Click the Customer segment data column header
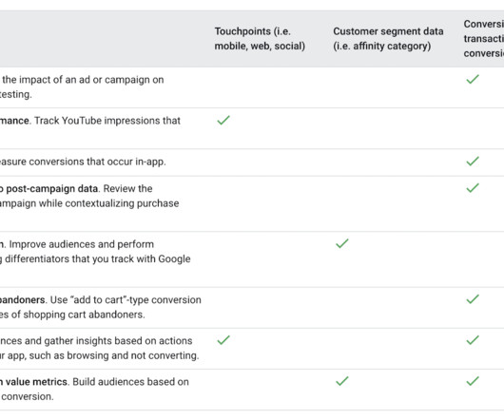 (388, 39)
